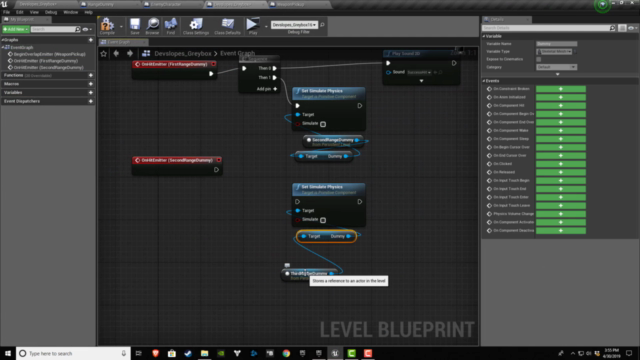The height and width of the screenshot is (360, 640).
Task: Click the magnifier next to Debug Filter
Action: [x=322, y=25]
